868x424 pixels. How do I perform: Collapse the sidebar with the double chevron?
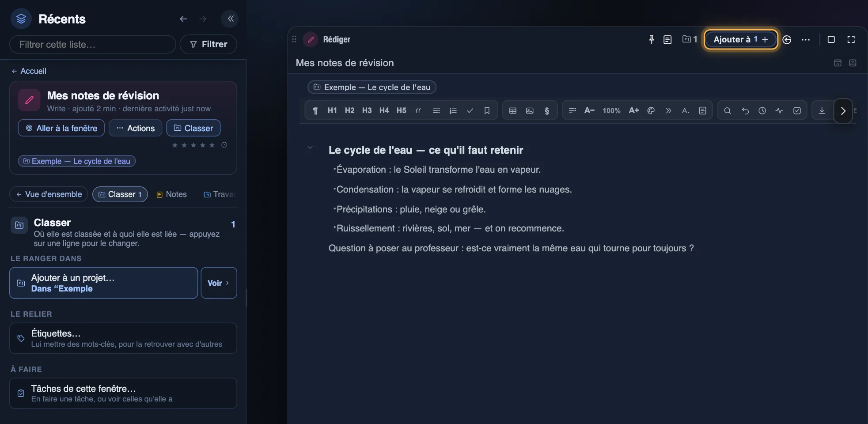tap(230, 19)
